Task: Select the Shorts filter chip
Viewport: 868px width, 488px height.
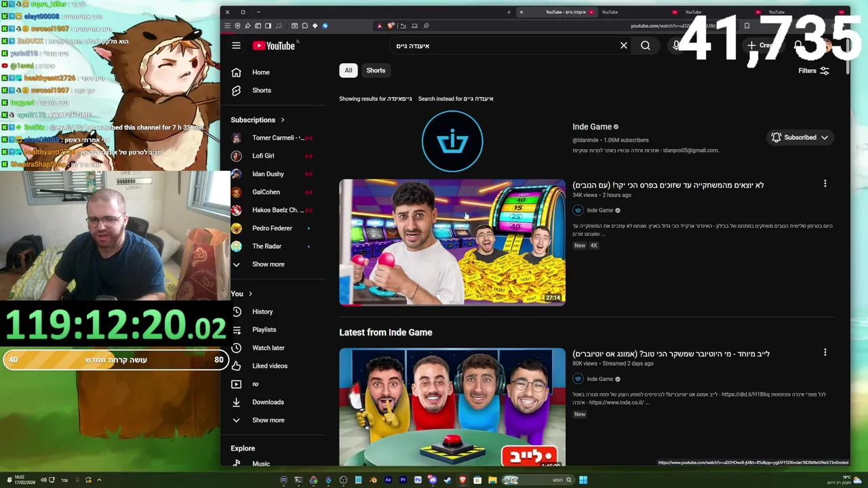Action: 376,70
